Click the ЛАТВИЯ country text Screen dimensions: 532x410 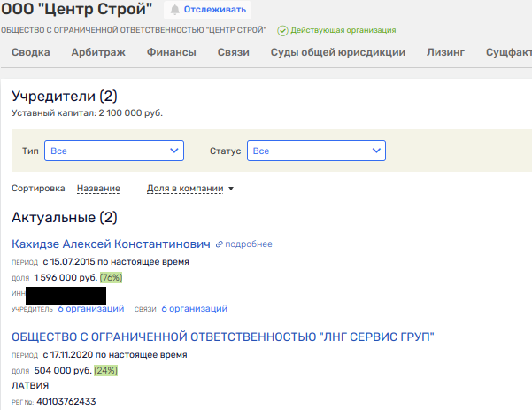coord(30,386)
